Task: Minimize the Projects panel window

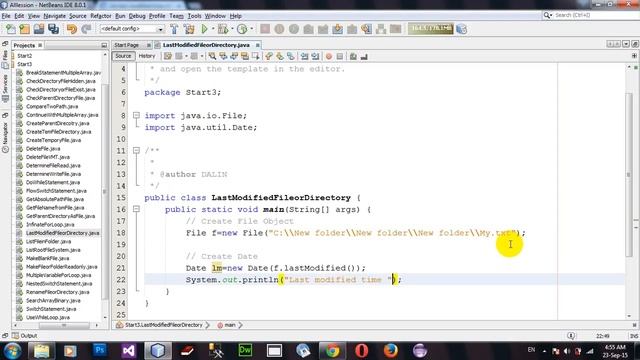Action: point(104,45)
